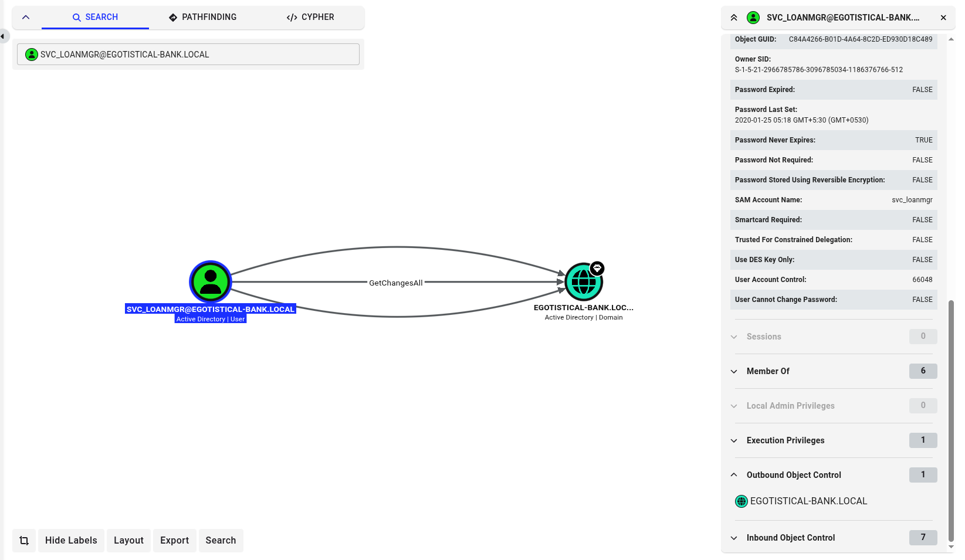Click the double-chevron collapse icon in info panel
This screenshot has width=965, height=560.
point(734,18)
